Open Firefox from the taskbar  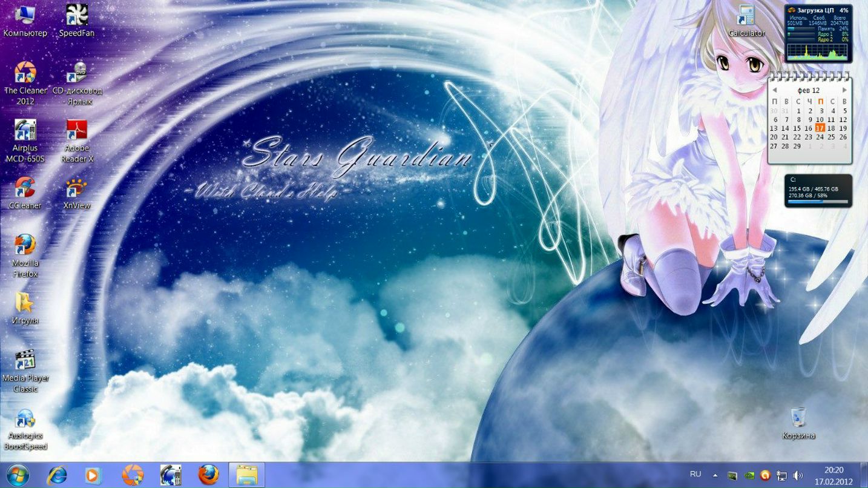point(209,475)
